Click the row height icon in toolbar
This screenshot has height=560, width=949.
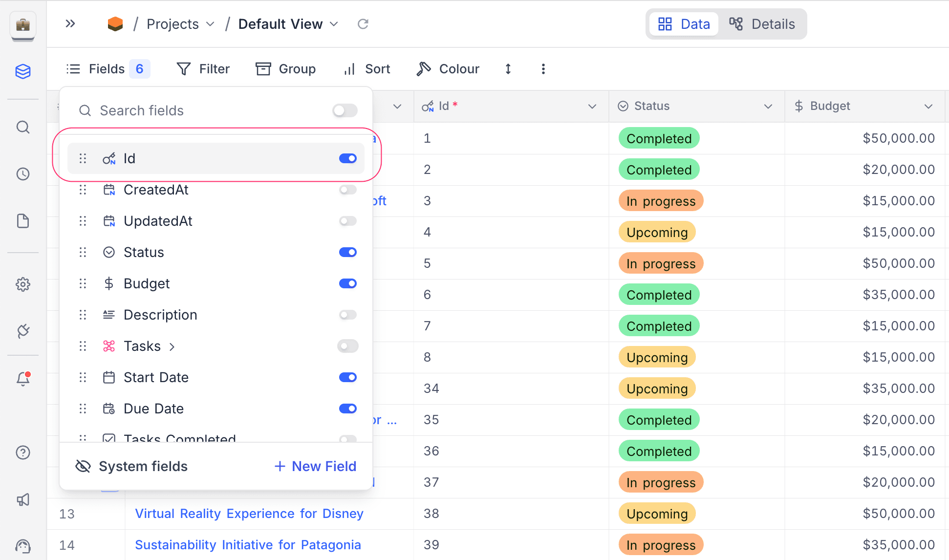(x=508, y=69)
